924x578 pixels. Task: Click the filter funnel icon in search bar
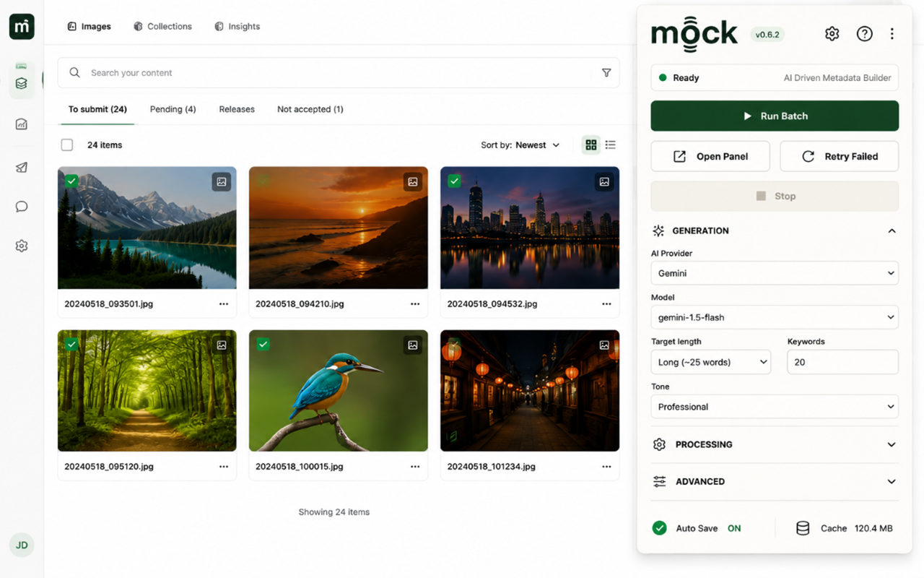(606, 73)
